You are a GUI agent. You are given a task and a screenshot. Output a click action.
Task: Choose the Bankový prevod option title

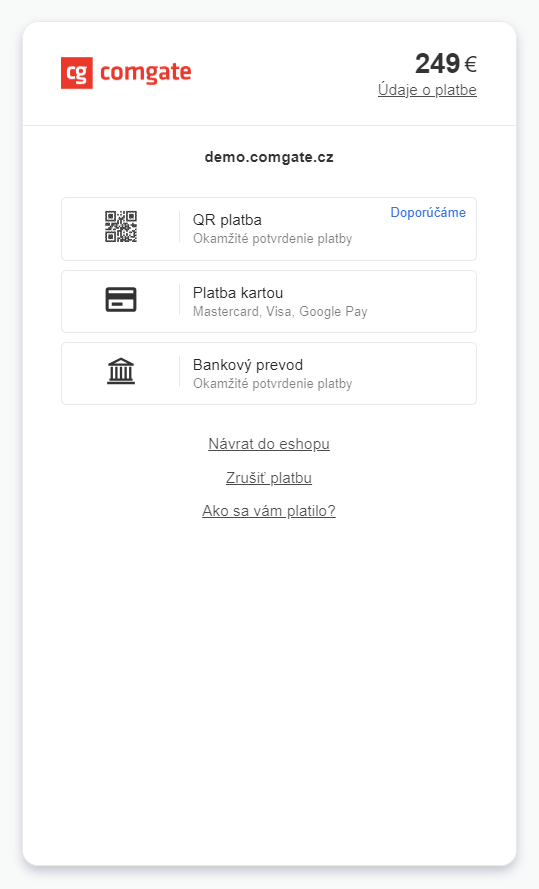248,365
